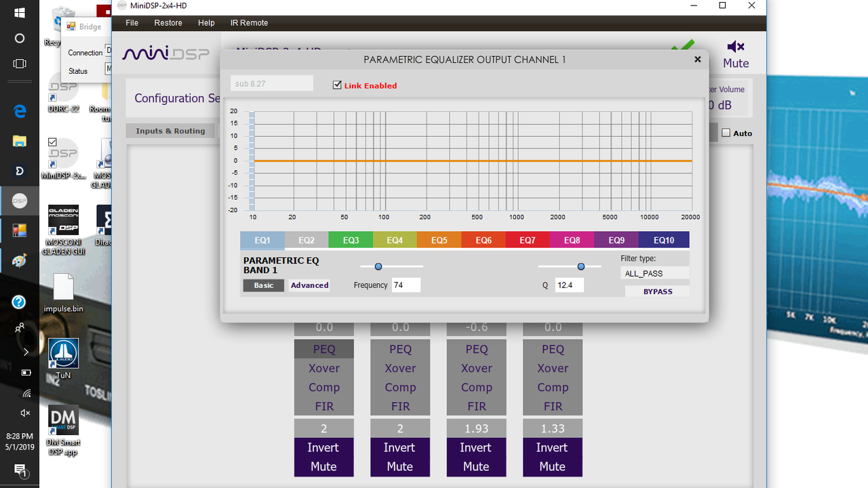Click the delay value 1.93
The width and height of the screenshot is (868, 488).
click(x=476, y=428)
